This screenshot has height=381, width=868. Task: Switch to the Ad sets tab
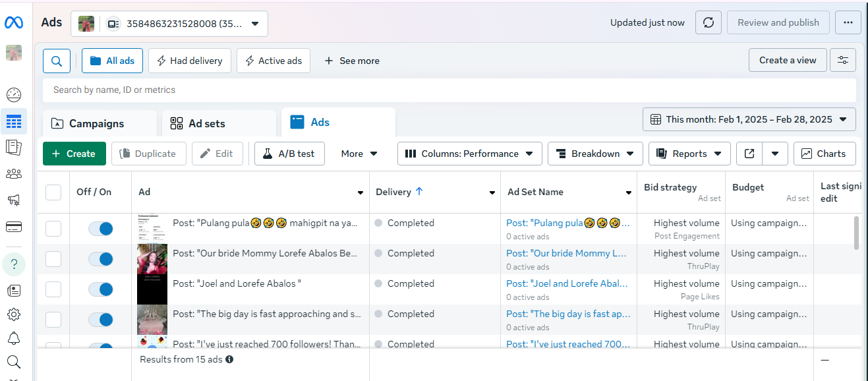pos(206,123)
